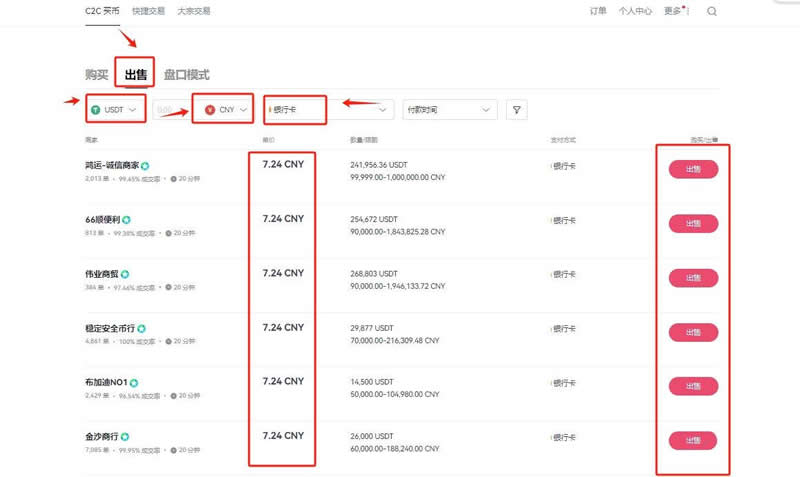Open merchant 伟业商贸 profile name
The width and height of the screenshot is (800, 477).
(102, 274)
